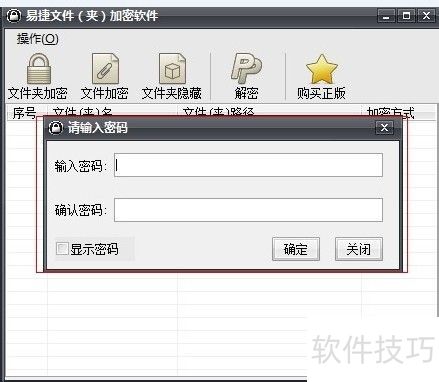Screen dimensions: 439x382
Task: Click the 加密方式 column header
Action: point(398,113)
